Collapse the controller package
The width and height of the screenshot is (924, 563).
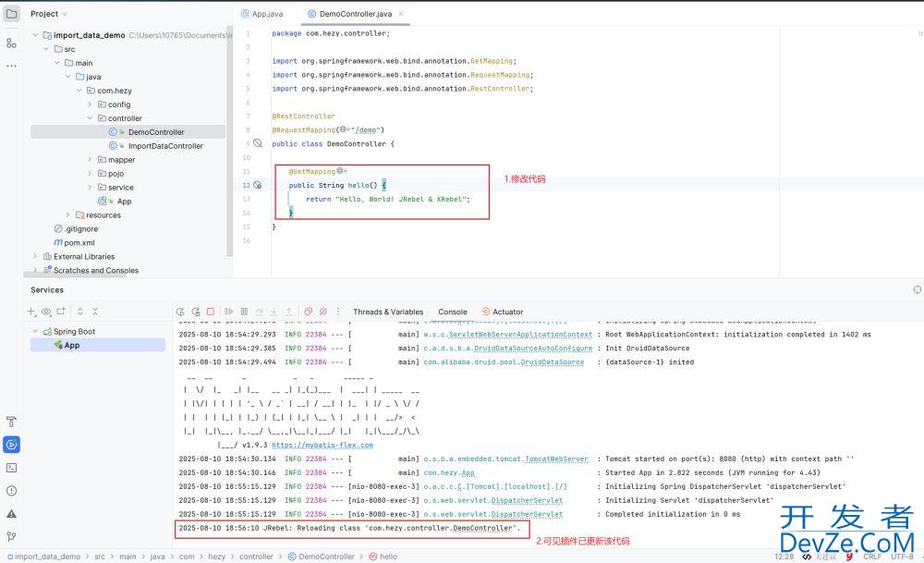coord(91,118)
